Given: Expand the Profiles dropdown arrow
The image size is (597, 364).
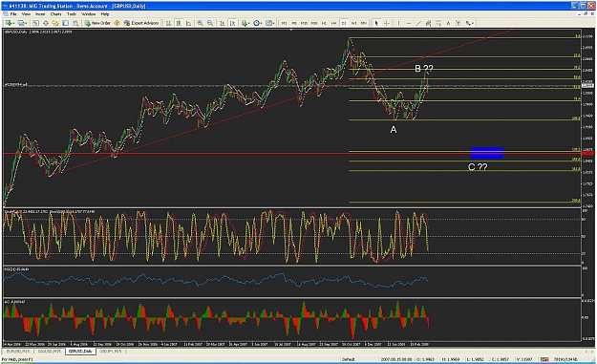Looking at the screenshot, I should click(x=26, y=24).
